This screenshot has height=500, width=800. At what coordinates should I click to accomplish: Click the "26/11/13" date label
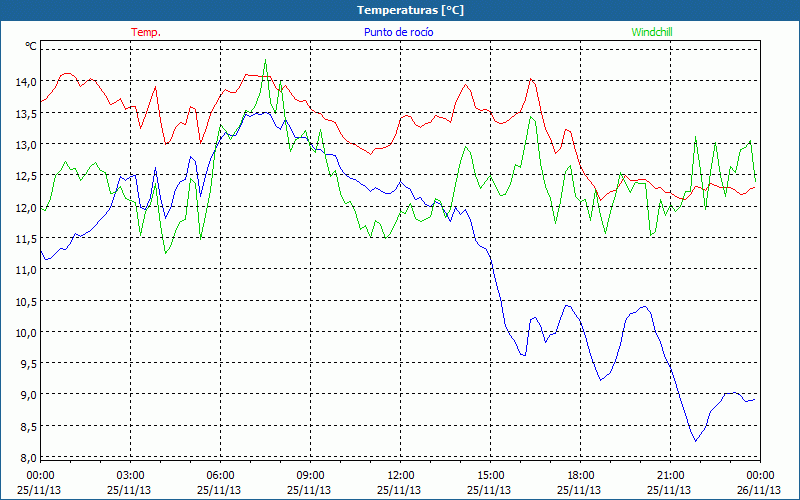click(x=759, y=490)
